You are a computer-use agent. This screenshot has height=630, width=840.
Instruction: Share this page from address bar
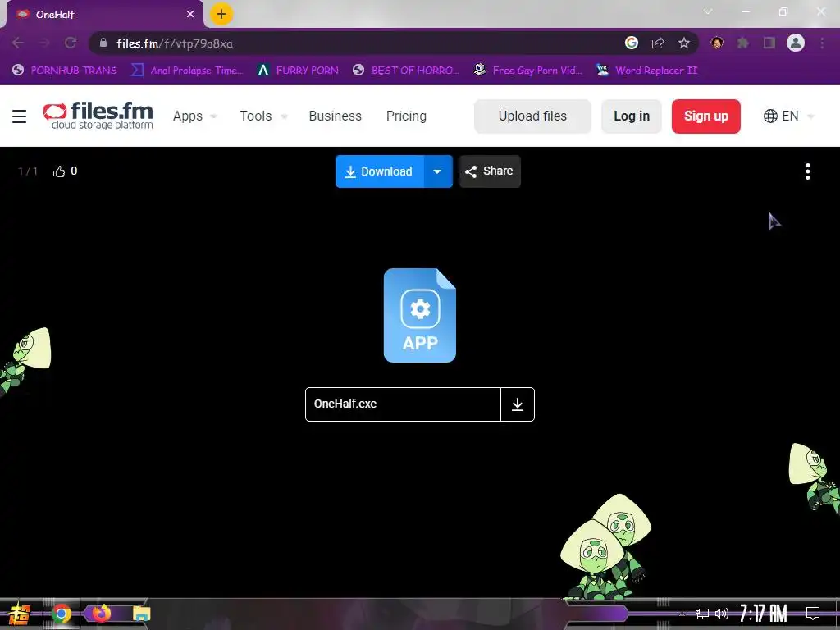[658, 43]
